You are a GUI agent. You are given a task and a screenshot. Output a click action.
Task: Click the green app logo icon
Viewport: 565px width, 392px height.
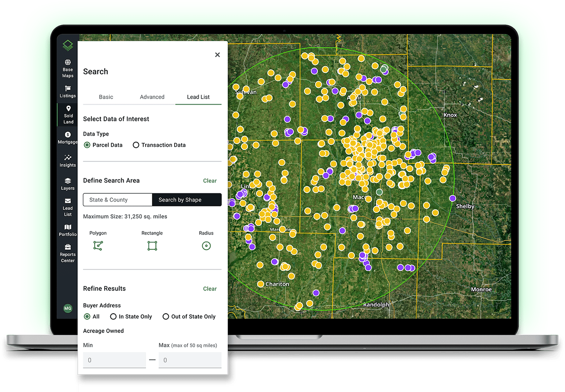tap(68, 45)
